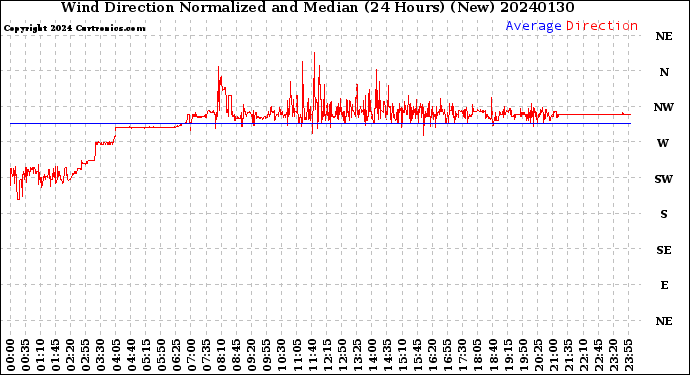Click the 23:20 time axis label
The width and height of the screenshot is (690, 375).
click(613, 355)
